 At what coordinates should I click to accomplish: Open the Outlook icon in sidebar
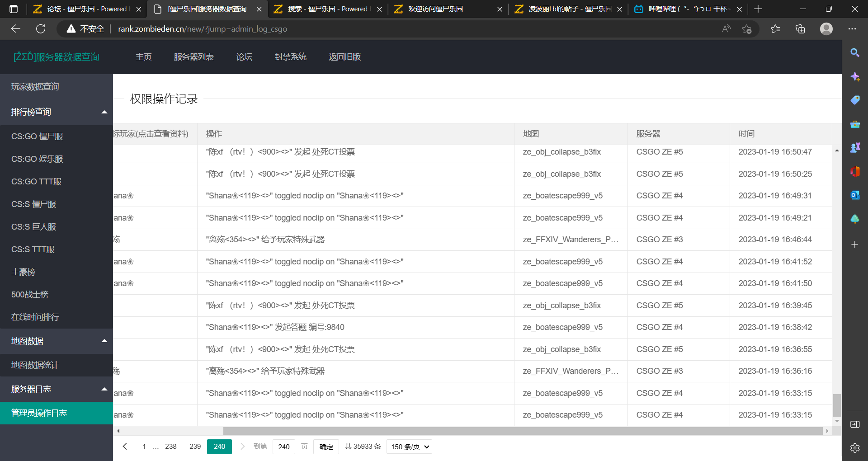click(854, 195)
